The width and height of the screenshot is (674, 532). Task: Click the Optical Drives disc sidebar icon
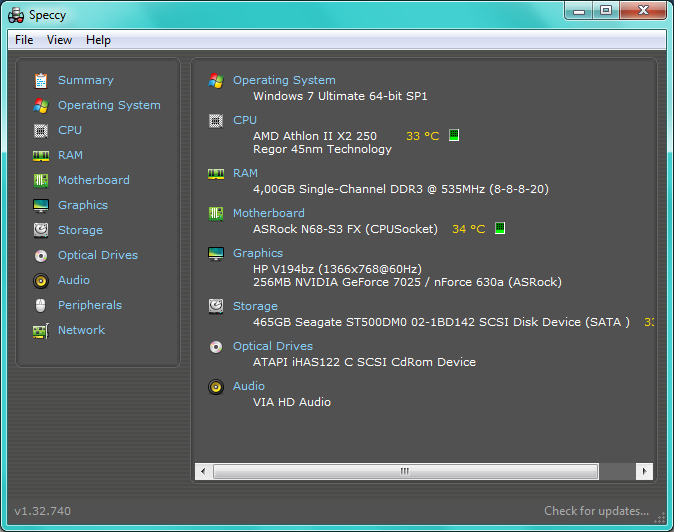click(x=41, y=256)
